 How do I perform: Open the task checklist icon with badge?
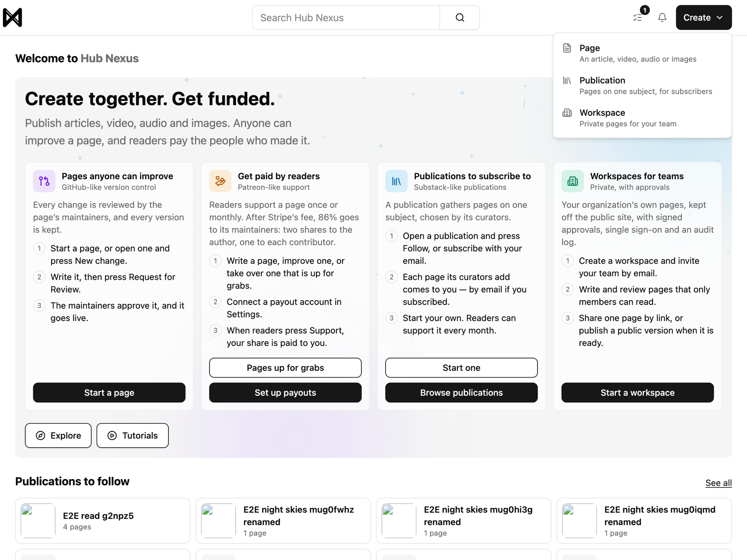click(638, 17)
